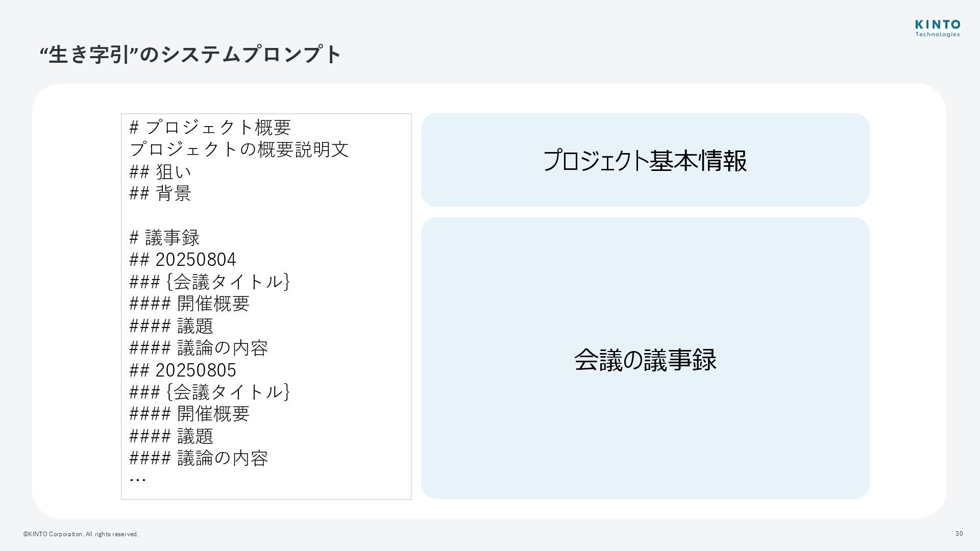Select the プロジェクト基本情報 box
The width and height of the screenshot is (980, 551).
point(645,160)
